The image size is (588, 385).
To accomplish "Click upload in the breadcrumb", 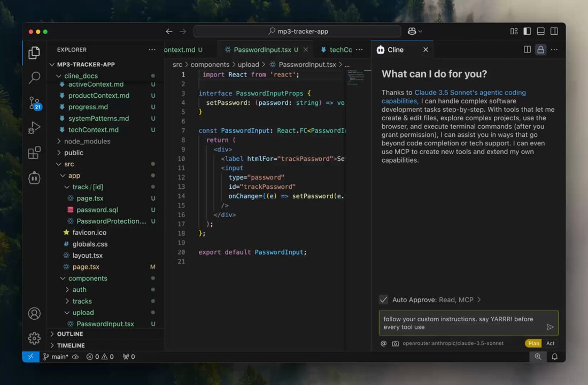I will (248, 65).
